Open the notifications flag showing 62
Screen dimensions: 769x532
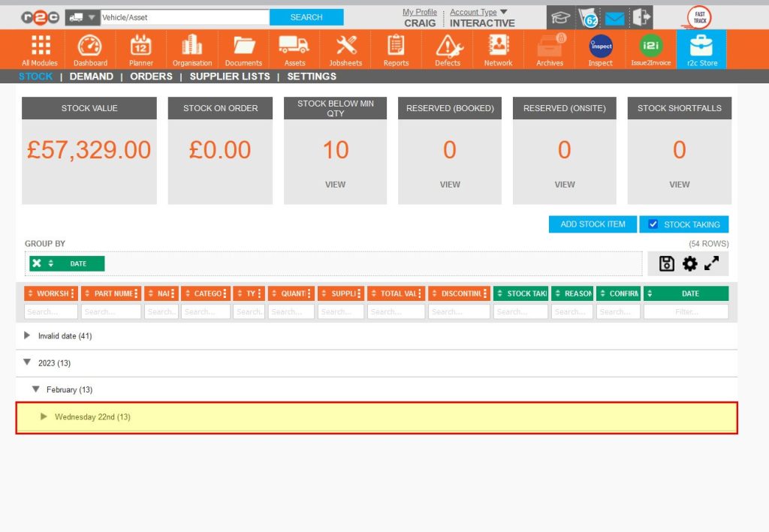588,16
